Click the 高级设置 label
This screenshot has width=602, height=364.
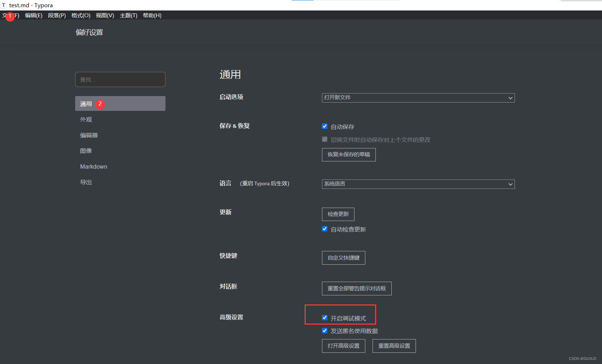click(x=231, y=317)
